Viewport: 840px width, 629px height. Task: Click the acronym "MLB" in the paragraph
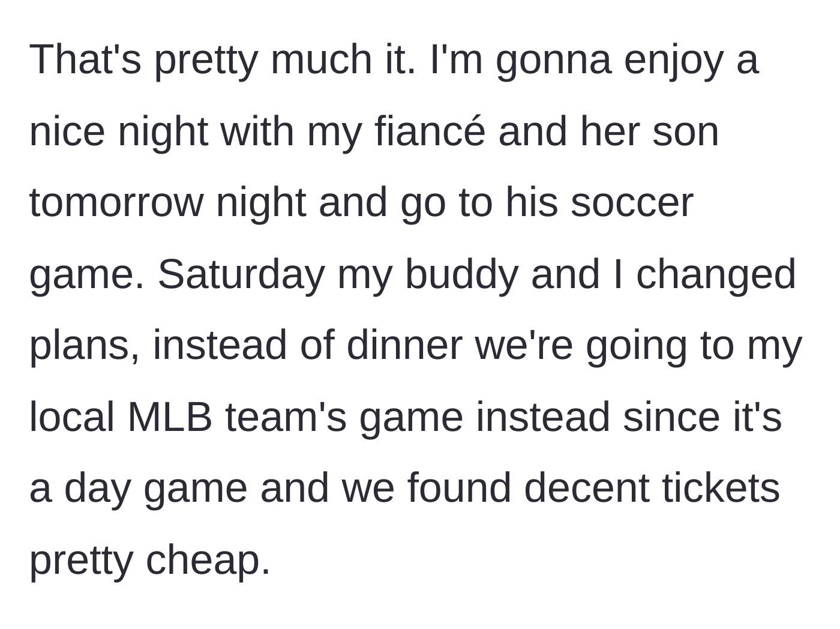170,417
